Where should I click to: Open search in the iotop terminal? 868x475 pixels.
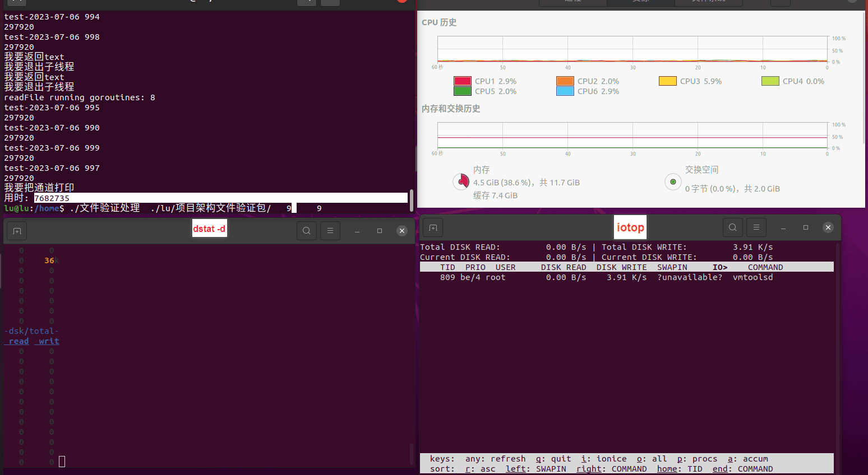point(732,227)
